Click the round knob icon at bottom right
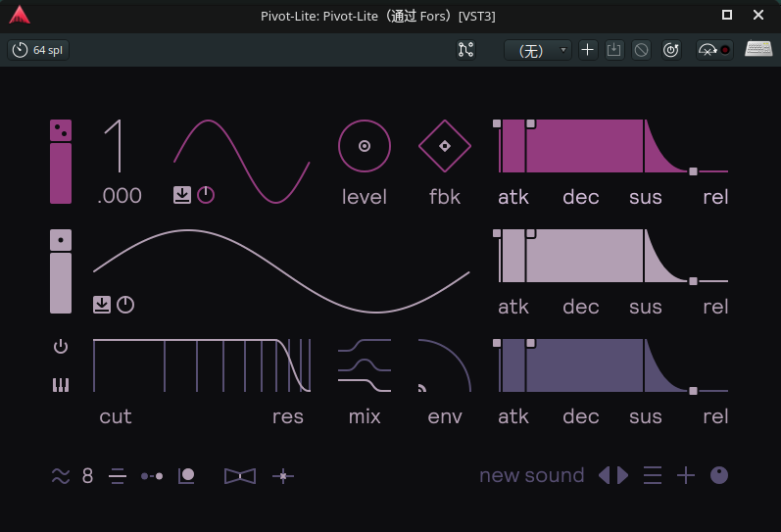This screenshot has width=781, height=532. point(719,476)
